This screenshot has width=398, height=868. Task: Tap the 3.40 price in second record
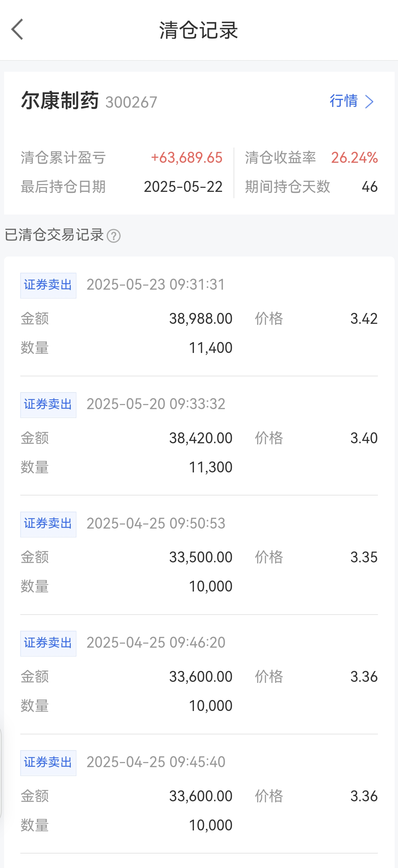pos(364,438)
